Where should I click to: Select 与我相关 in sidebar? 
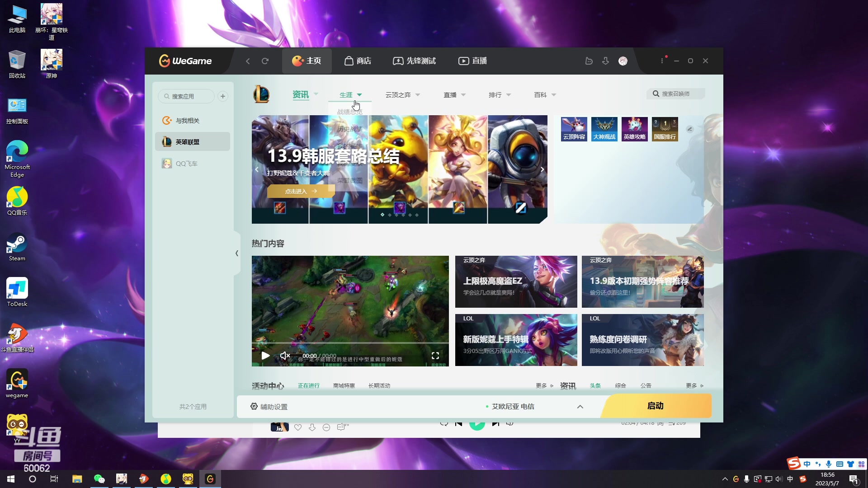[193, 121]
